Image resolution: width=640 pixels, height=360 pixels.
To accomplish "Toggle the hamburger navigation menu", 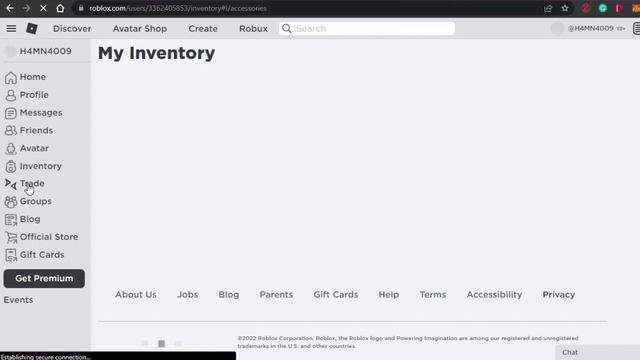I will pos(11,28).
